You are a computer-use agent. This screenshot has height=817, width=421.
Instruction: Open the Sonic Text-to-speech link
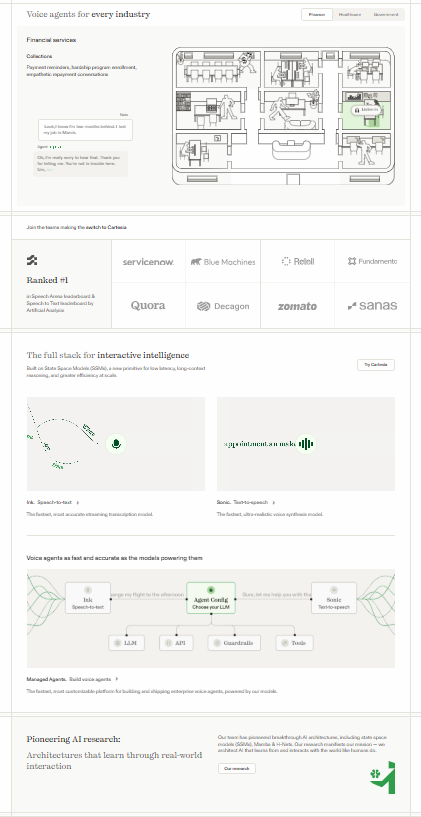pyautogui.click(x=246, y=502)
